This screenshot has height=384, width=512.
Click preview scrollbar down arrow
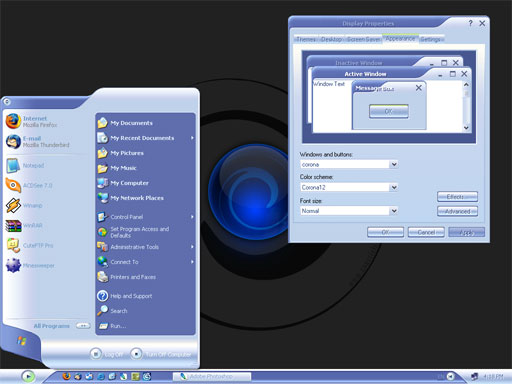[x=466, y=128]
